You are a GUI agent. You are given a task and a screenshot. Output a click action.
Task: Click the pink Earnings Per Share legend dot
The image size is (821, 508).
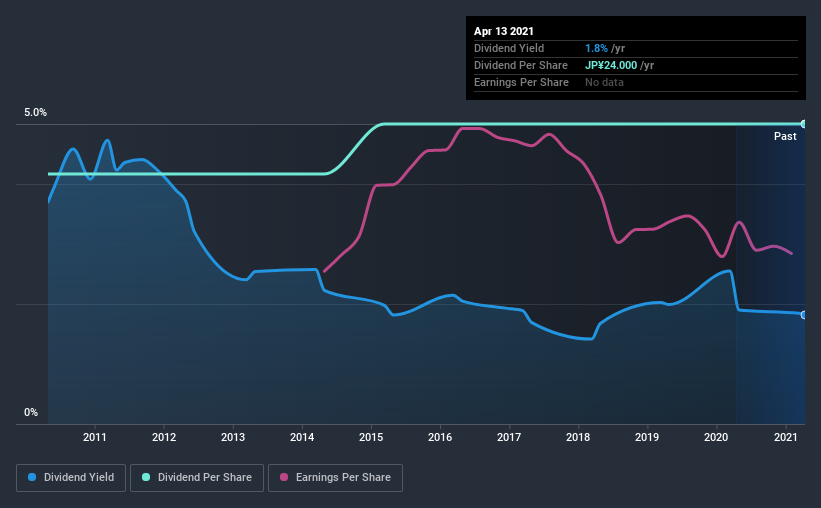[284, 477]
